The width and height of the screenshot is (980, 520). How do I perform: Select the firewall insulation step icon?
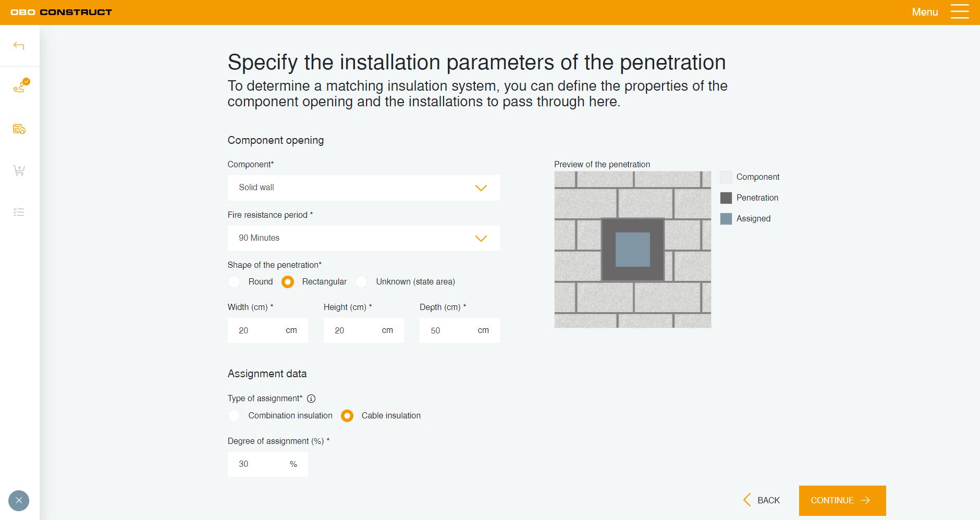(x=19, y=129)
